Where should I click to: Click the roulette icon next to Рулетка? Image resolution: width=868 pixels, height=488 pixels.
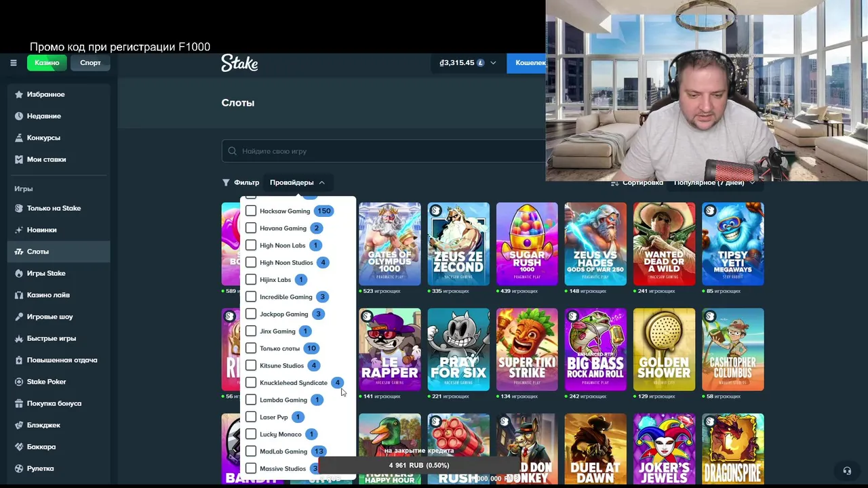pyautogui.click(x=19, y=468)
